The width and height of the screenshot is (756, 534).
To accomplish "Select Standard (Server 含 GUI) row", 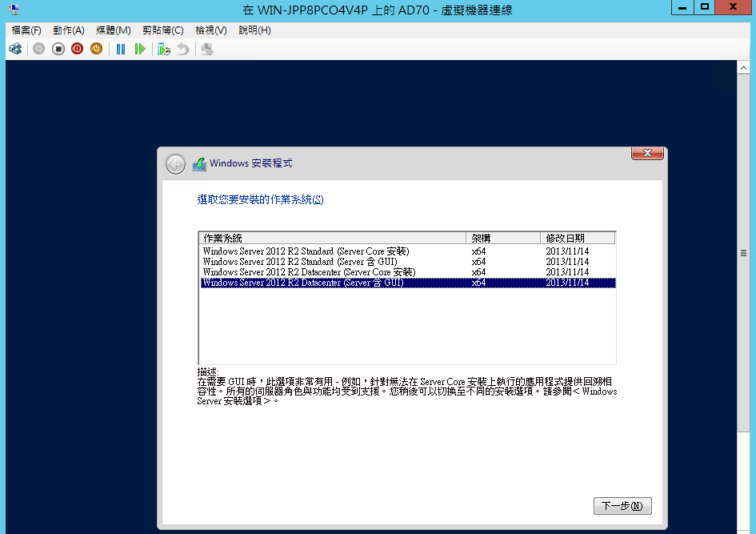I will click(407, 262).
